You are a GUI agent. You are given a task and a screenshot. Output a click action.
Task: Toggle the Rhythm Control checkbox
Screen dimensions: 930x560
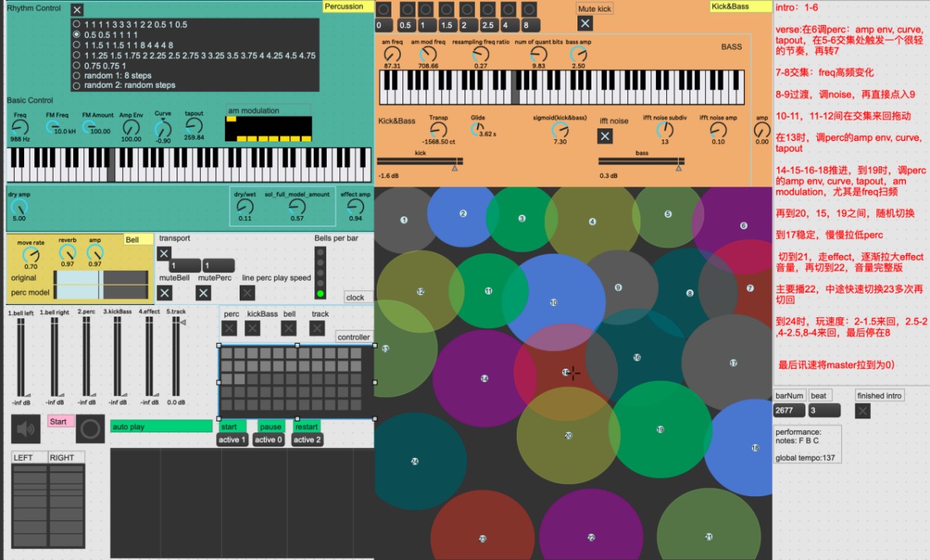pyautogui.click(x=77, y=9)
